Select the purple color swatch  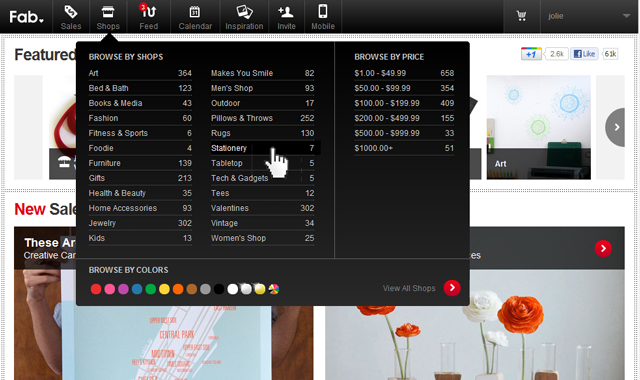pyautogui.click(x=123, y=289)
